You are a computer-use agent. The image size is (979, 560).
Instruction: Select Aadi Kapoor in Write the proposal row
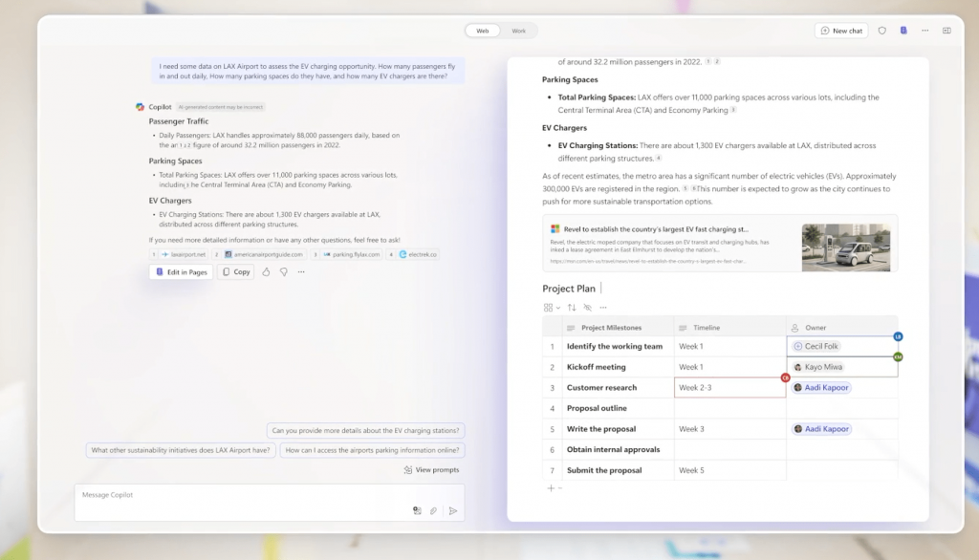point(821,429)
